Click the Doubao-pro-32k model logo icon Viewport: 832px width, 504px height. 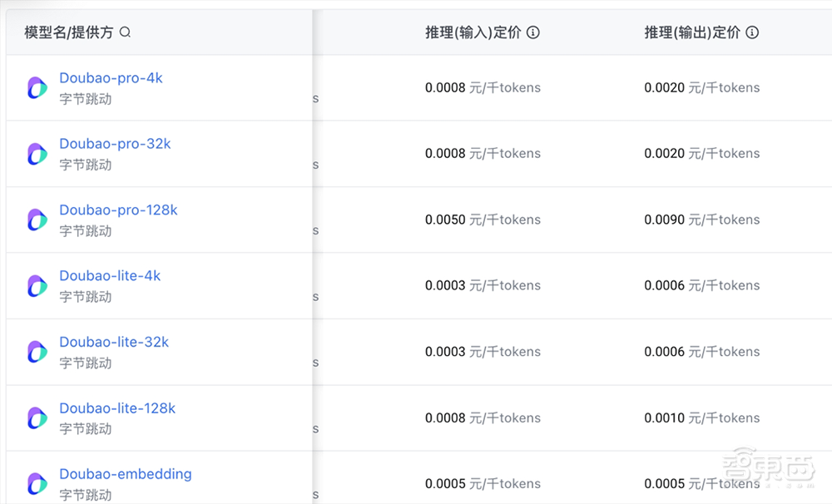tap(37, 153)
